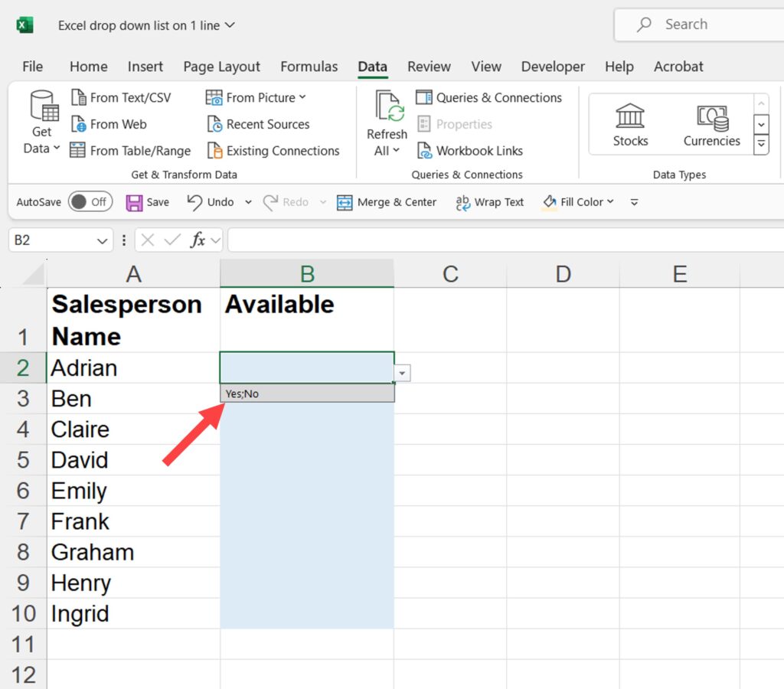This screenshot has width=784, height=689.
Task: Apply Fill Color with the paint bucket
Action: tap(550, 202)
